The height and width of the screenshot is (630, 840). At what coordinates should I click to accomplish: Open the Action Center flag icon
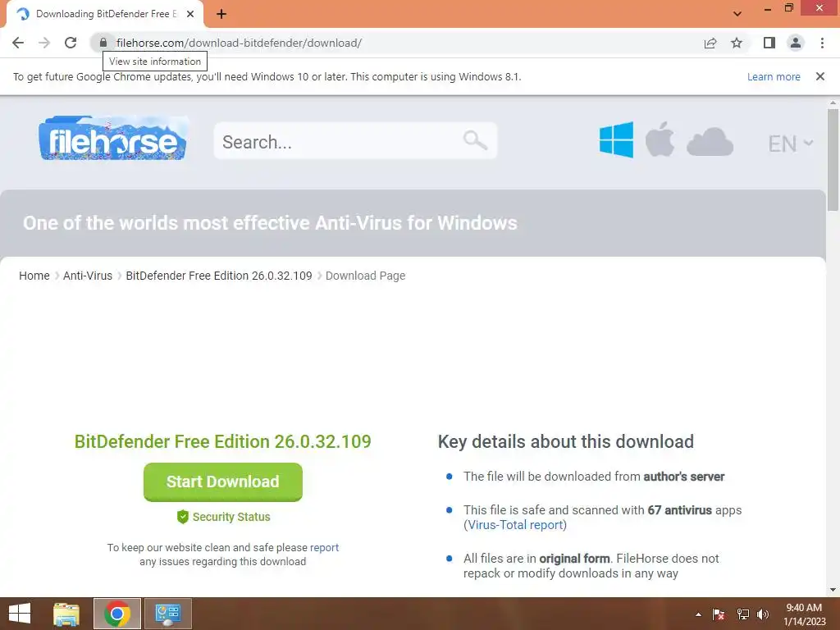[x=719, y=614]
